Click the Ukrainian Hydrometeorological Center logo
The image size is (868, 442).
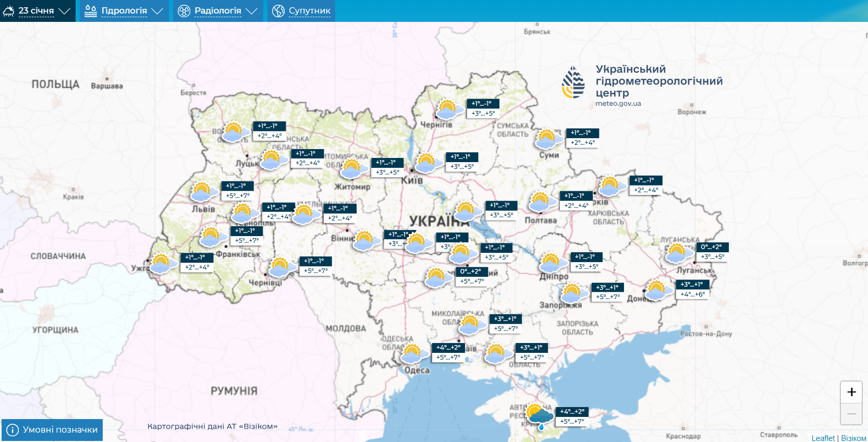click(x=573, y=82)
